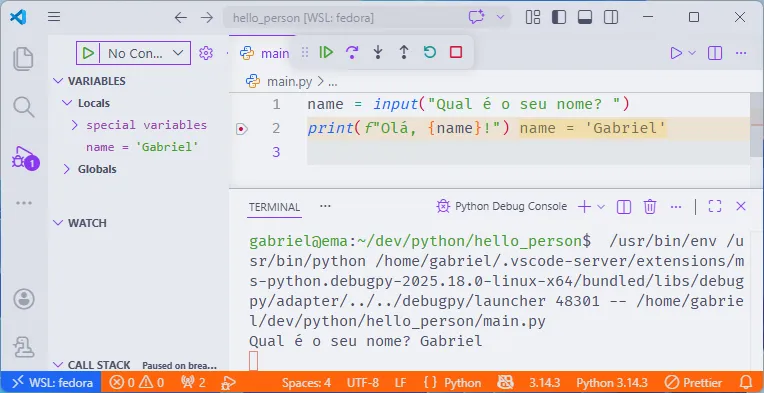Open notifications bell icon
The height and width of the screenshot is (393, 764).
745,382
